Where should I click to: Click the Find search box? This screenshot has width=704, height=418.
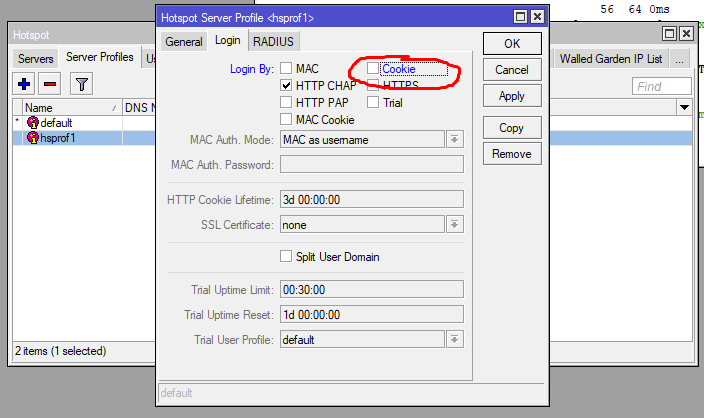661,87
